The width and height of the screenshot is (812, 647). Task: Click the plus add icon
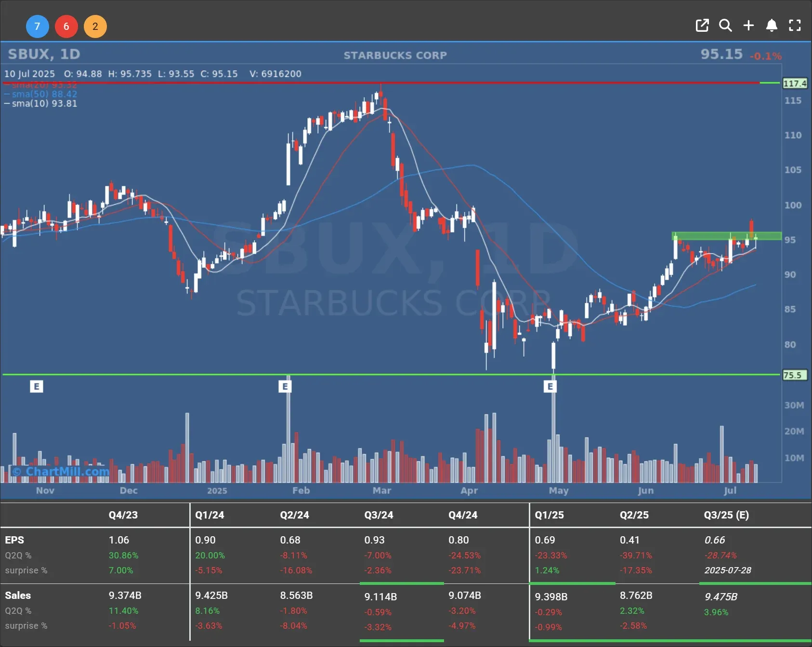748,26
